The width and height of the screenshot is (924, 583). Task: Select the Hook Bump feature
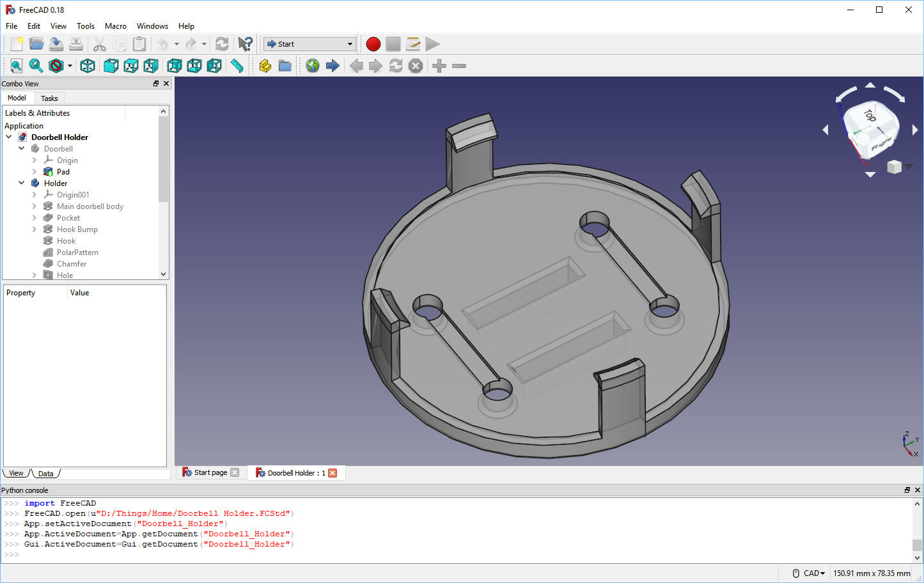coord(77,229)
